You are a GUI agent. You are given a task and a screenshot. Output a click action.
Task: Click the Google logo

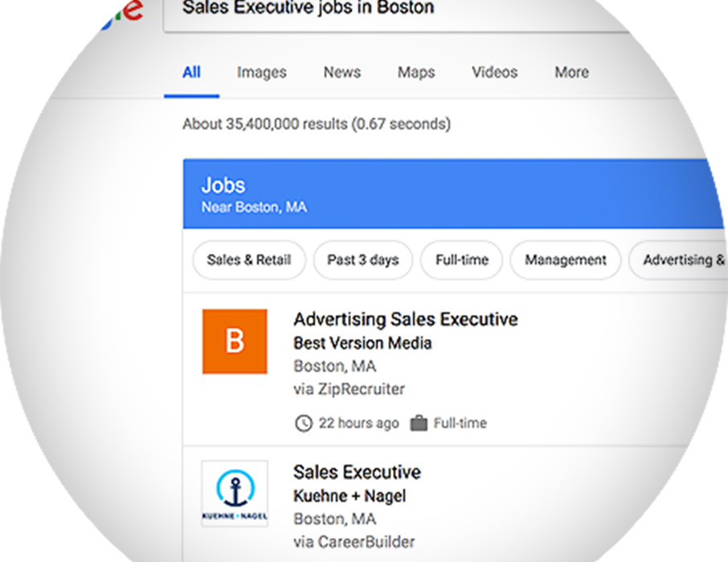click(x=121, y=13)
